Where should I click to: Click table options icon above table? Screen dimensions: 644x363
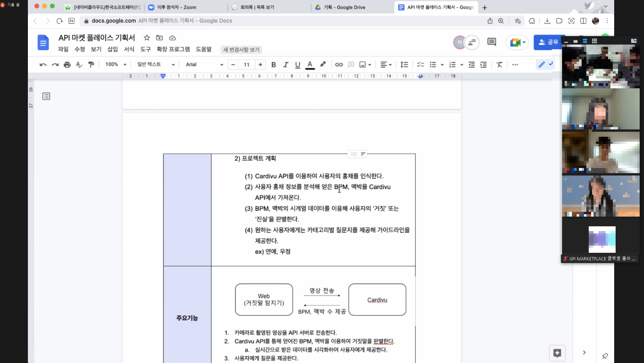(x=363, y=154)
